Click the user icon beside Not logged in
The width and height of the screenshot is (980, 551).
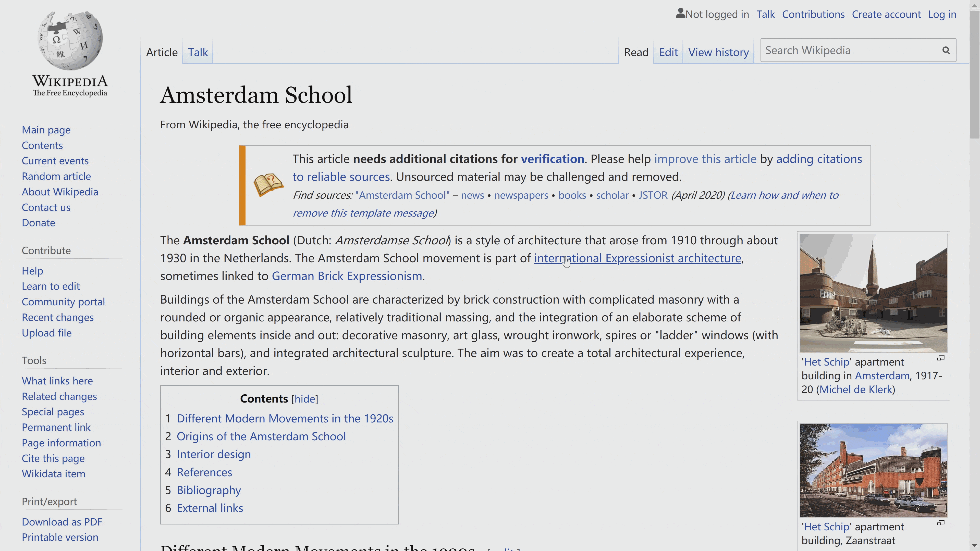point(680,14)
